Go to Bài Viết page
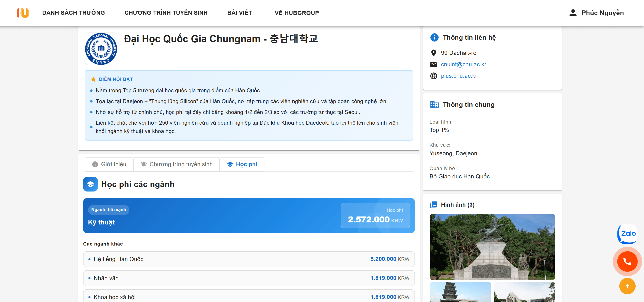 point(240,13)
